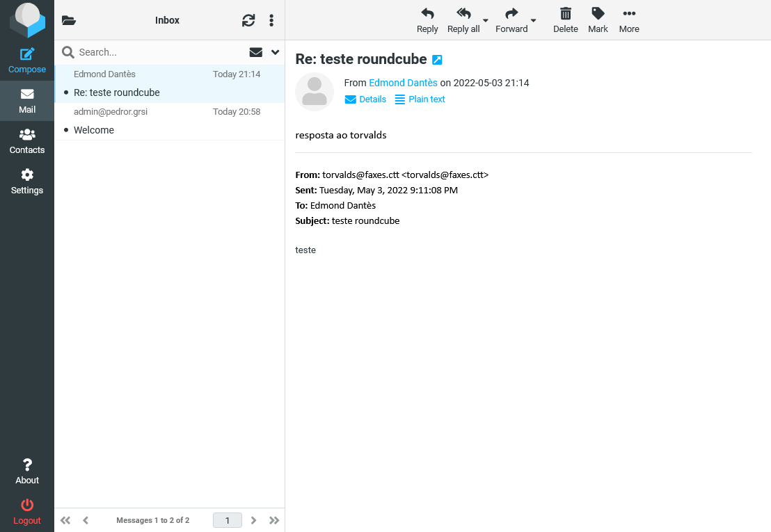Open Settings in the sidebar
The image size is (771, 532).
(x=27, y=182)
